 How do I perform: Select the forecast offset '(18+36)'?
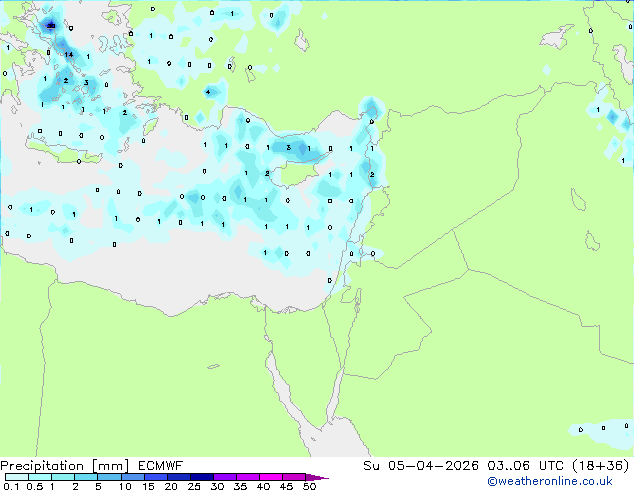coord(601,466)
